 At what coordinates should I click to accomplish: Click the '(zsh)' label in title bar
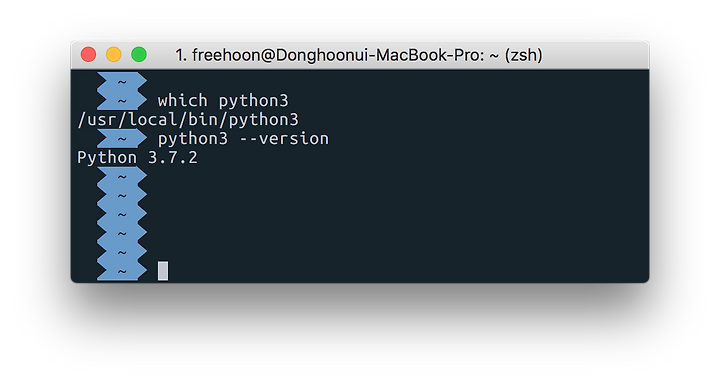pyautogui.click(x=523, y=55)
